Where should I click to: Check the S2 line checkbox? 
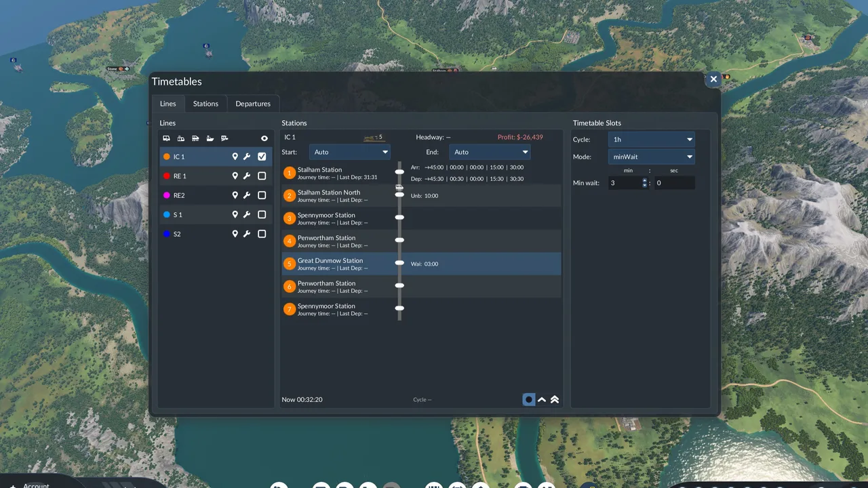pyautogui.click(x=262, y=234)
